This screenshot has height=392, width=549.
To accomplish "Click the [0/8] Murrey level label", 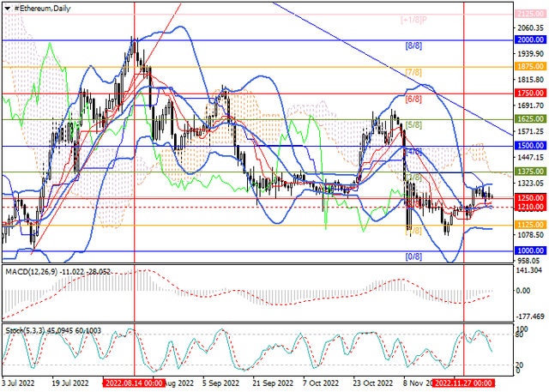I will (x=413, y=256).
